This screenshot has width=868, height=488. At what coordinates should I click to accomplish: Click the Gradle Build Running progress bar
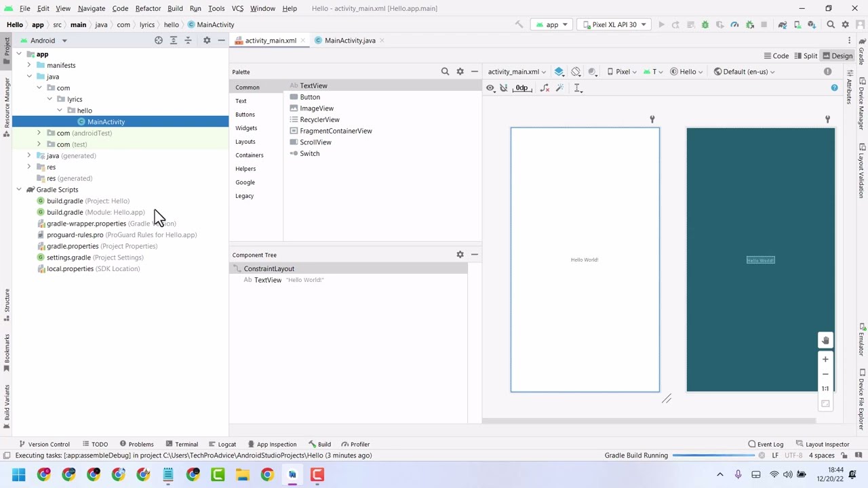click(x=713, y=455)
